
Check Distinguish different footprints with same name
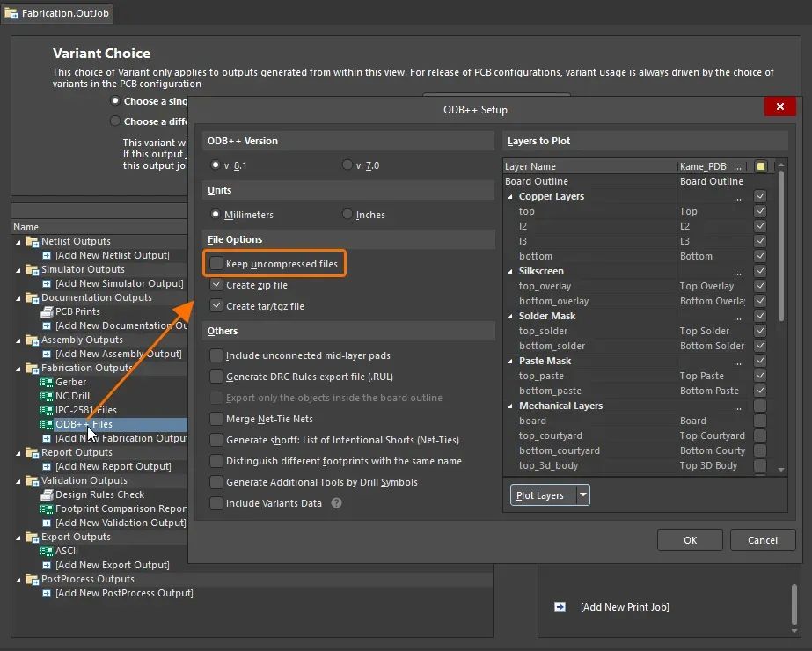[216, 461]
